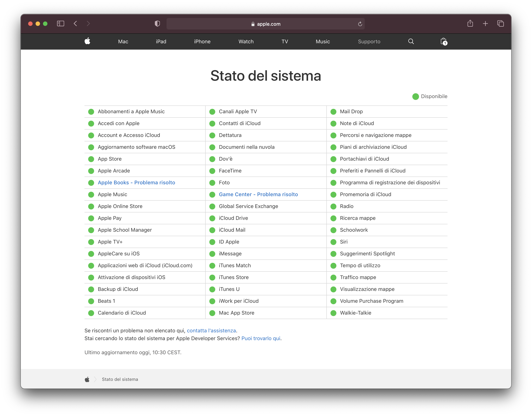Click the apple.com address bar

[265, 24]
